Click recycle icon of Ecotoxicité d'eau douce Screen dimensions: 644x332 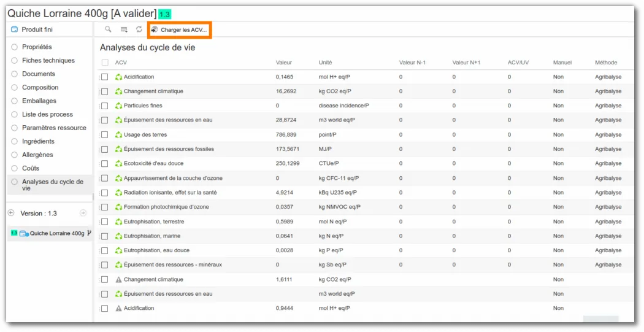(119, 163)
